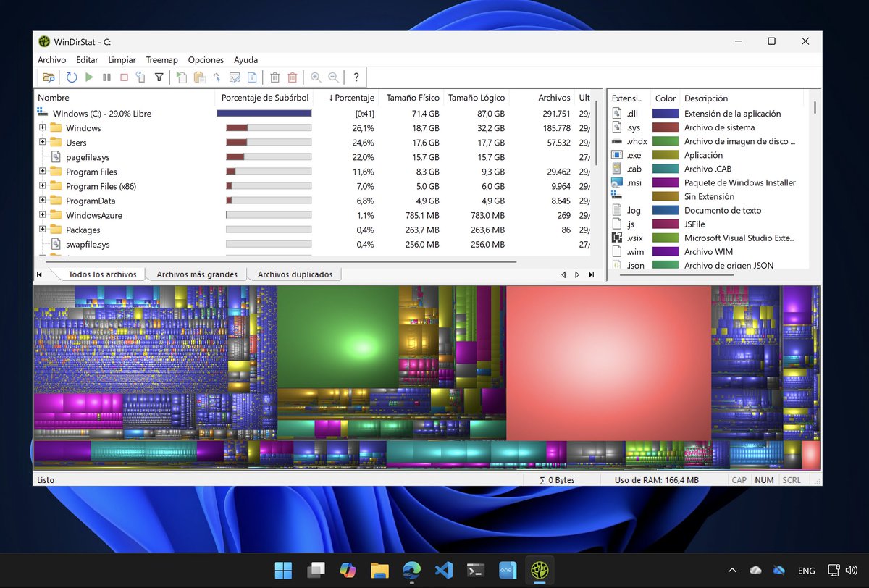
Task: Click the Help question mark icon
Action: point(356,77)
